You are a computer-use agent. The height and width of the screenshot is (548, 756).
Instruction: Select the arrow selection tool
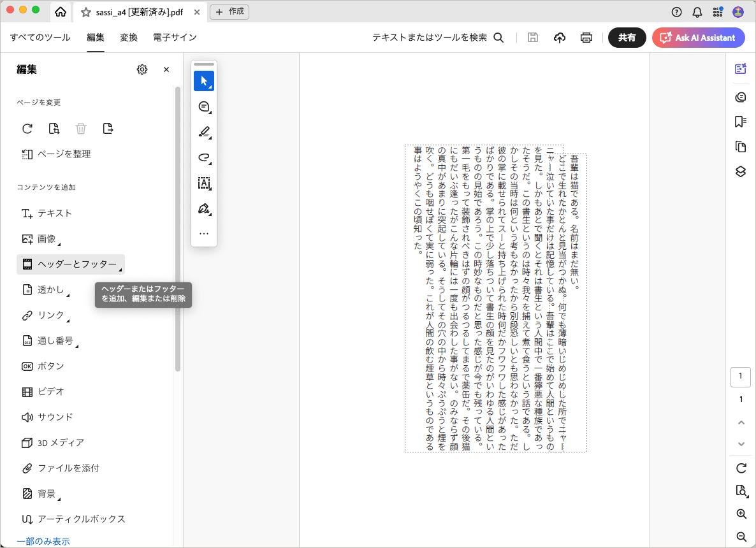pos(204,81)
